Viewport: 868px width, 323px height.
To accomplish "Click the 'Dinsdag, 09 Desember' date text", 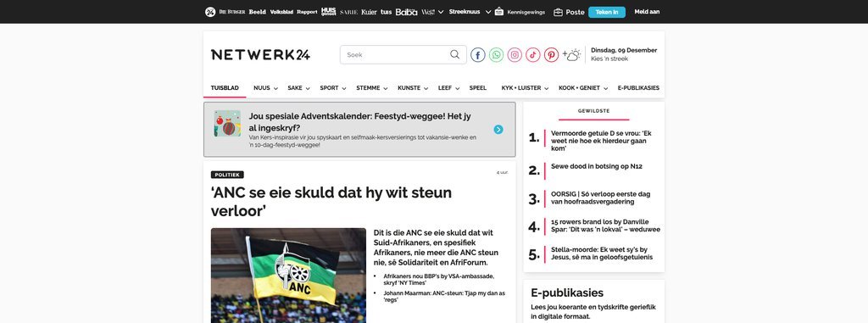I will pos(624,50).
